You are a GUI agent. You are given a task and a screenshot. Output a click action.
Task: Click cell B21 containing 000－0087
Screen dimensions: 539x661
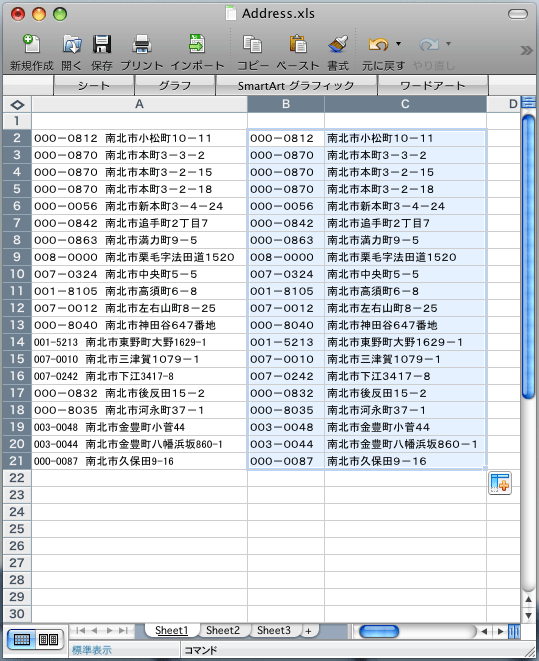(x=286, y=461)
